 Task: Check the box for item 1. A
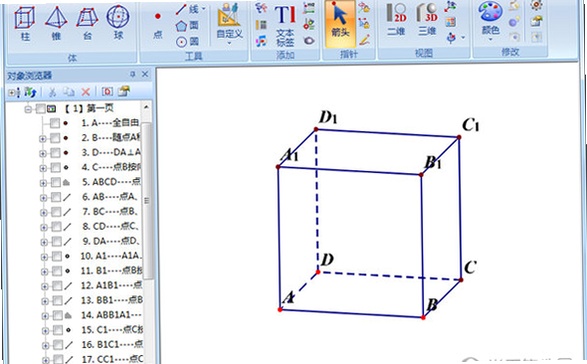(55, 123)
